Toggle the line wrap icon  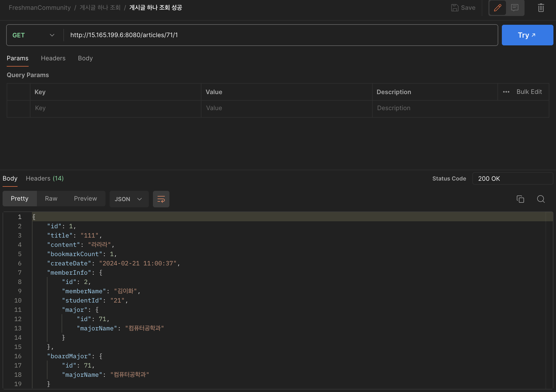click(x=161, y=199)
